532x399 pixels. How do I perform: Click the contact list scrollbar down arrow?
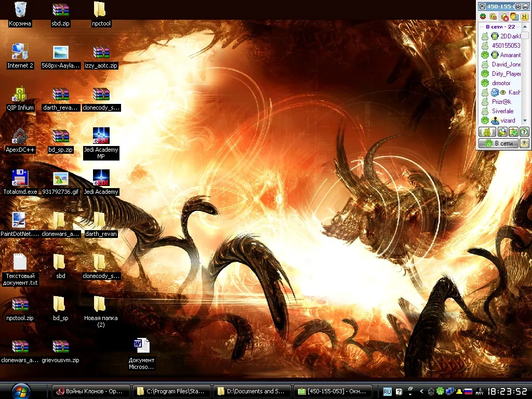525,121
